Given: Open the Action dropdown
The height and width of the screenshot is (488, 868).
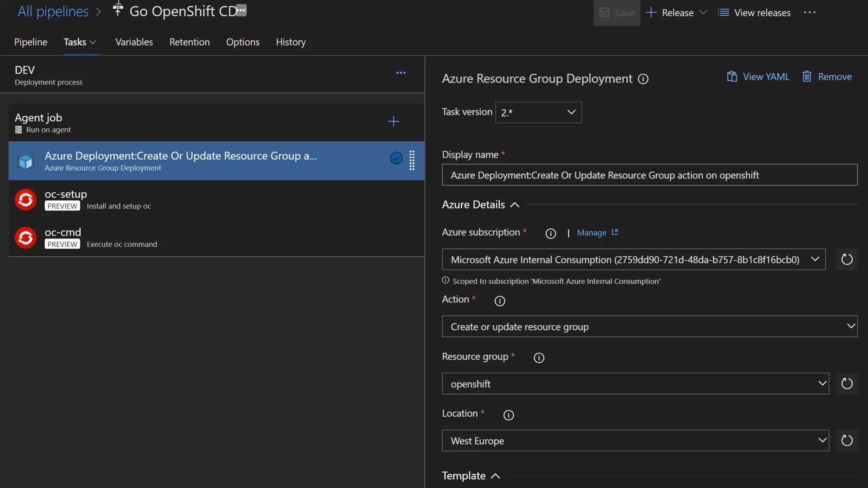Looking at the screenshot, I should pos(649,327).
